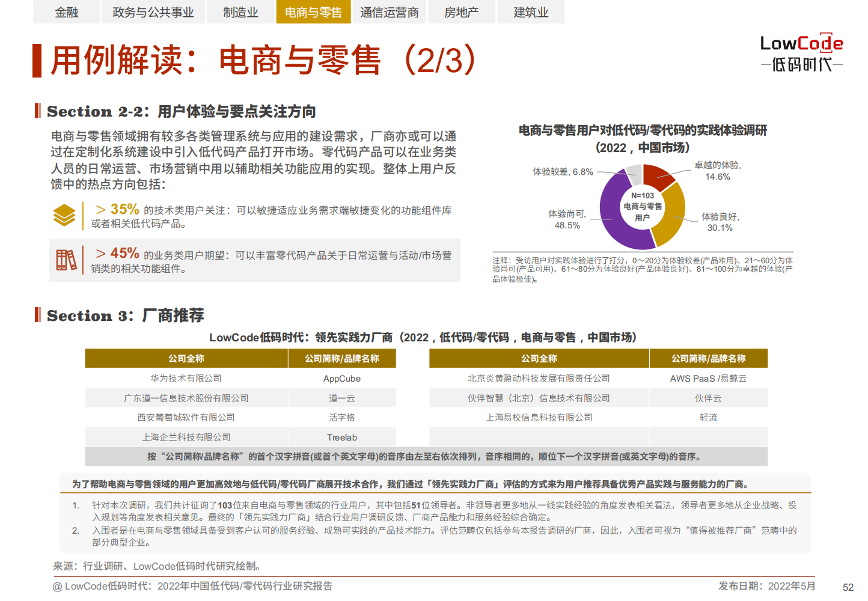Click cell 广东道一信息技术股份有限公司
Image resolution: width=868 pixels, height=601 pixels.
click(x=186, y=398)
